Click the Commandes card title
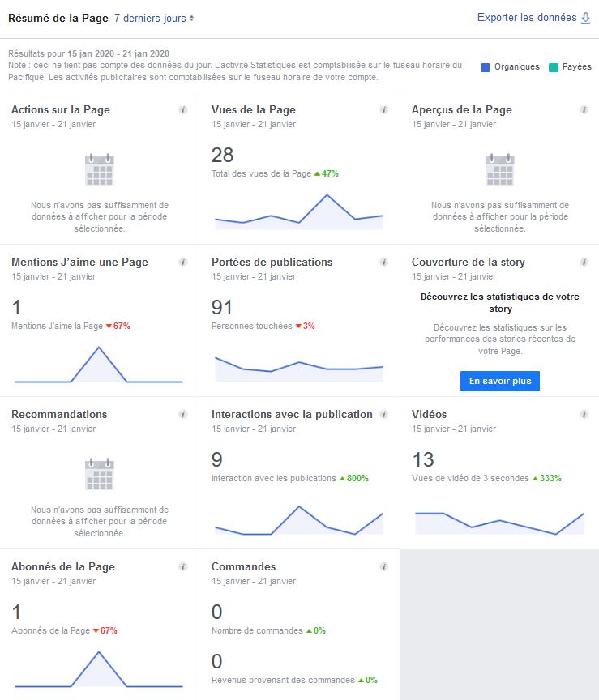 pos(243,566)
